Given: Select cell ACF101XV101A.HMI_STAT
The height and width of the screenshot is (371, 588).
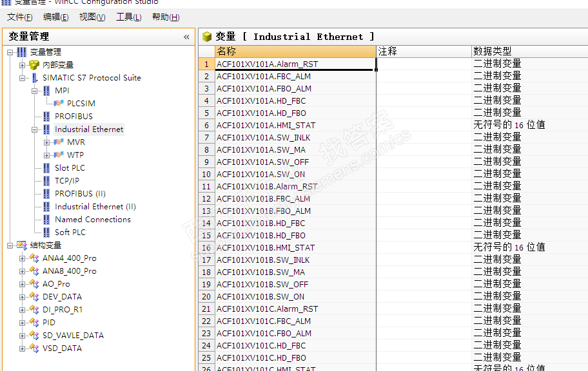Looking at the screenshot, I should tap(295, 125).
